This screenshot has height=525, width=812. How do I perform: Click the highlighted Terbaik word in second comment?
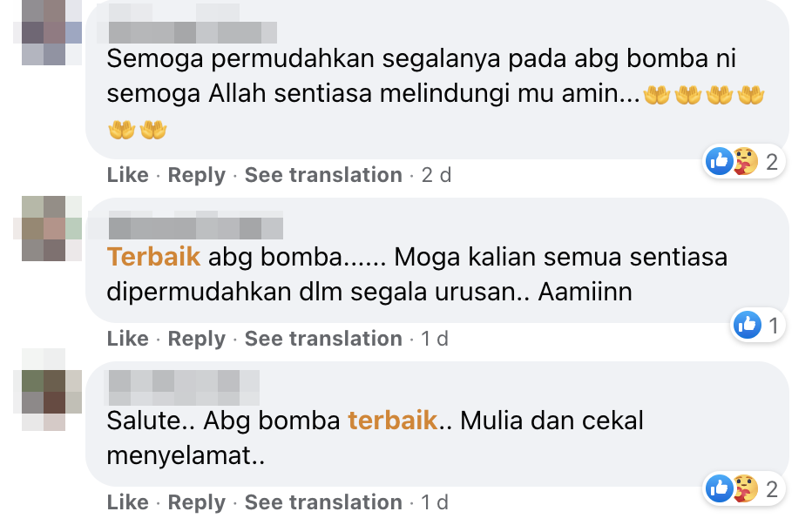click(x=153, y=257)
